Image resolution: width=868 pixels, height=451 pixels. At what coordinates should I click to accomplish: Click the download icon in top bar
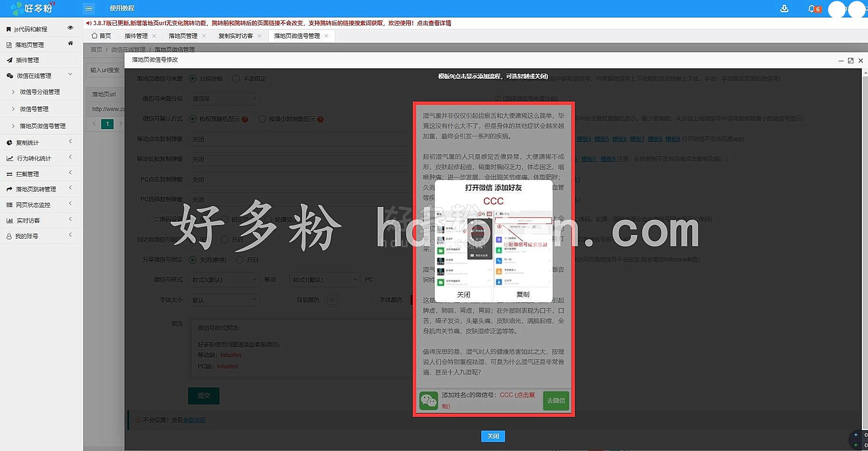(784, 9)
